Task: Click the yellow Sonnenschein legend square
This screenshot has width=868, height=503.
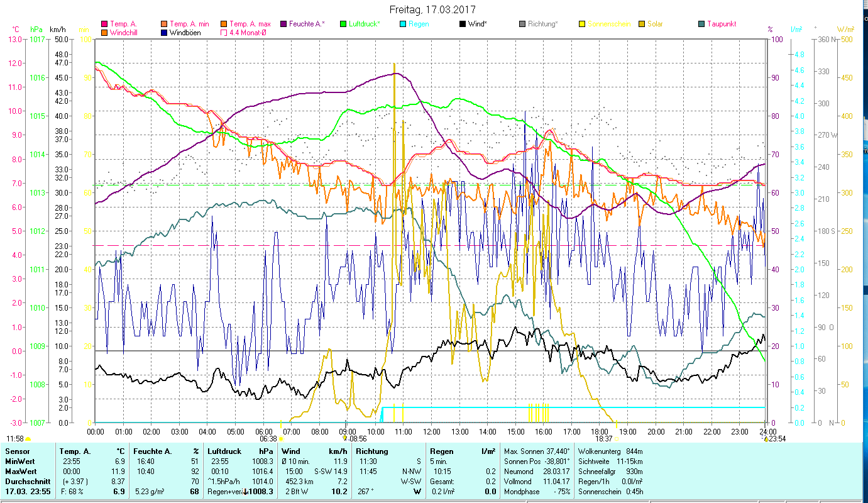Action: click(x=582, y=25)
